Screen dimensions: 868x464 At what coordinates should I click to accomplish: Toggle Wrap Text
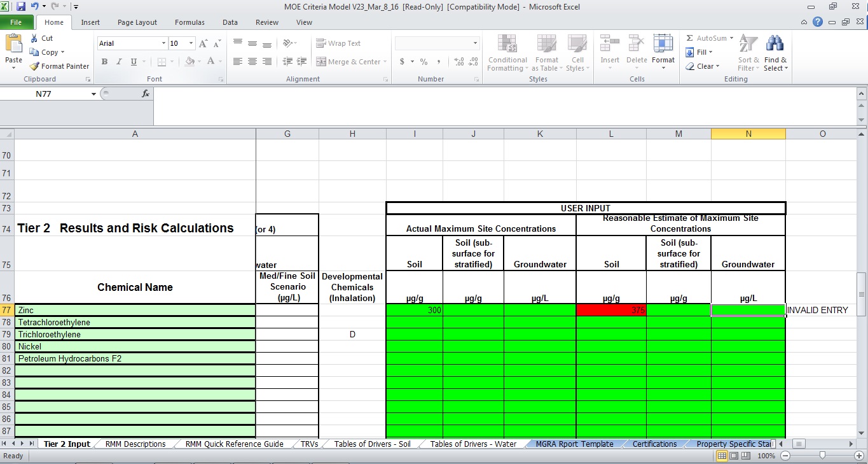pos(338,43)
